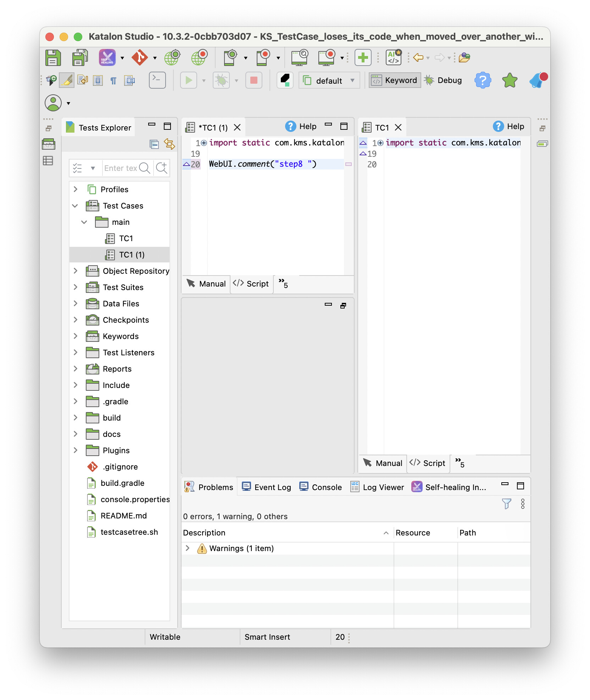Click the green plus New icon
This screenshot has width=590, height=700.
click(363, 57)
